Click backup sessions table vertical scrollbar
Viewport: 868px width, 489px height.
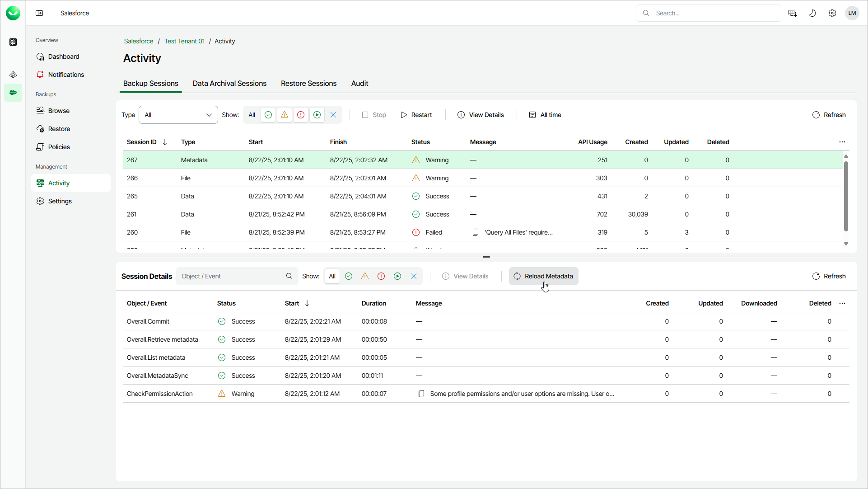coord(846,197)
